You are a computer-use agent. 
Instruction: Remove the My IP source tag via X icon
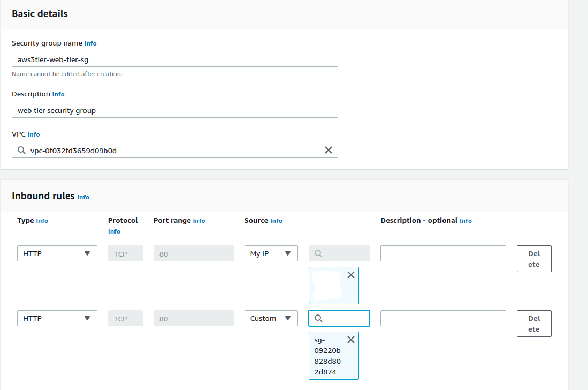(x=351, y=274)
